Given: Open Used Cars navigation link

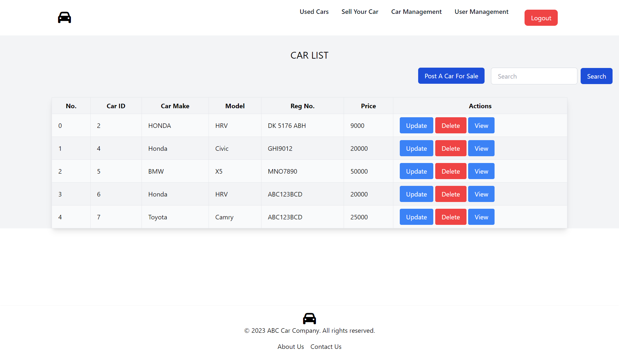Looking at the screenshot, I should (x=314, y=12).
